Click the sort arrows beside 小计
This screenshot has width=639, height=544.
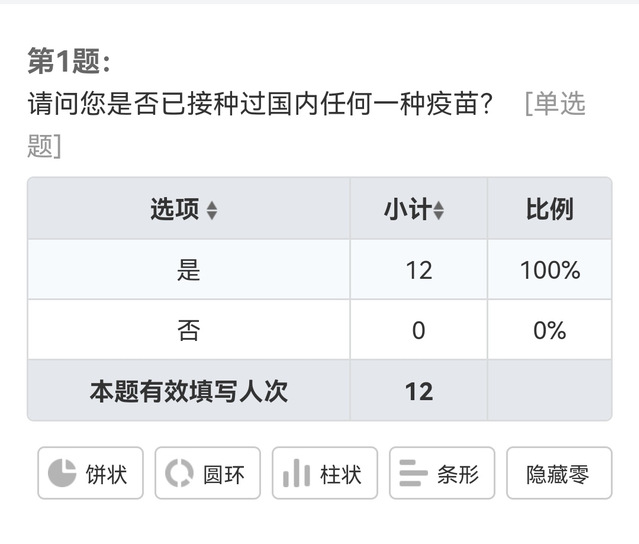tap(439, 210)
